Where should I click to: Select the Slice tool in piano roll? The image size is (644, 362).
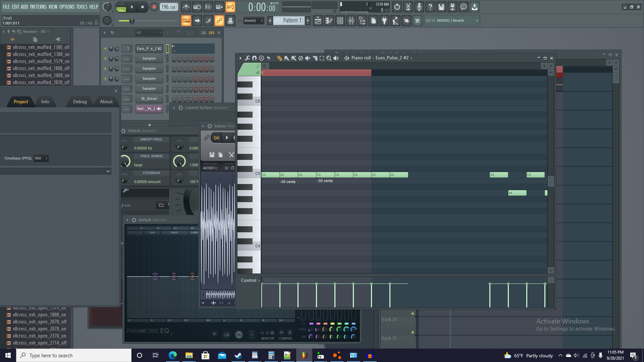(315, 58)
